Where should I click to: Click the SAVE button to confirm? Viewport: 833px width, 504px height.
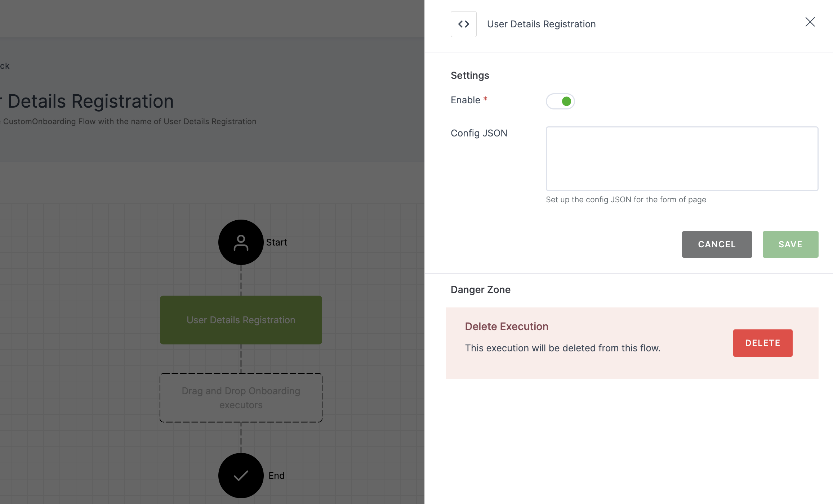click(x=790, y=244)
